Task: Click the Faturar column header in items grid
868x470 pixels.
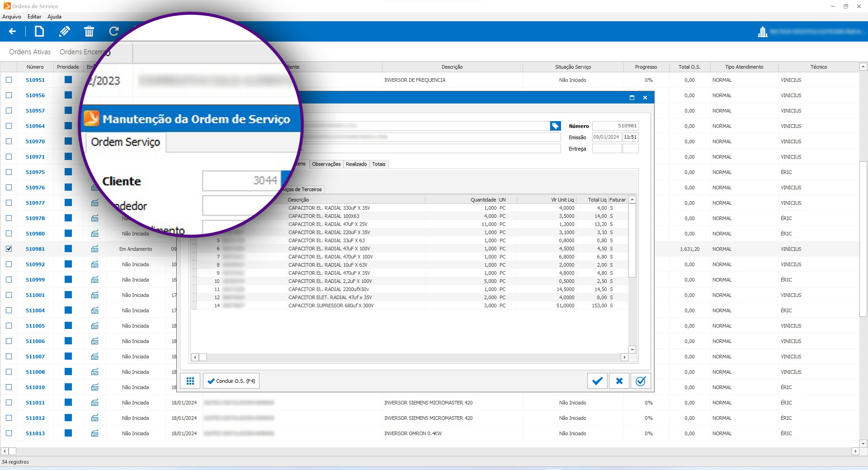Action: pos(618,200)
